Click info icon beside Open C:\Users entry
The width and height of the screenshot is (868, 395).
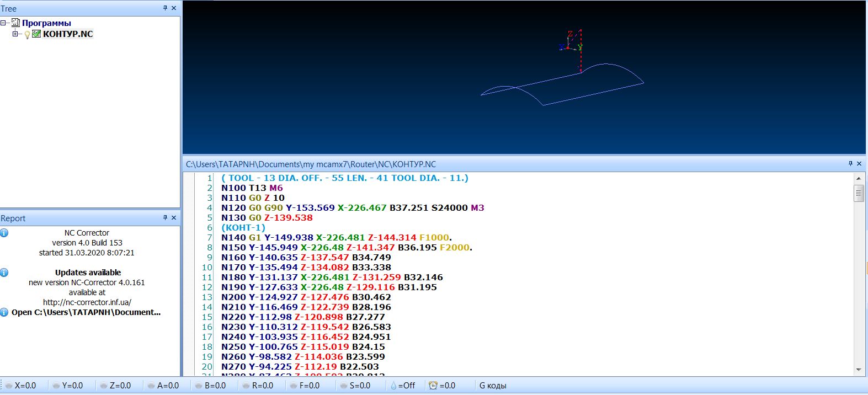(4, 312)
